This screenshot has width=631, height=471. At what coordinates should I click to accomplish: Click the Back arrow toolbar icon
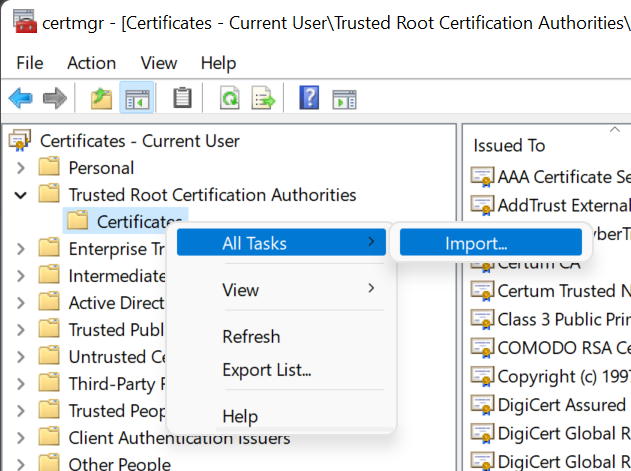click(20, 98)
